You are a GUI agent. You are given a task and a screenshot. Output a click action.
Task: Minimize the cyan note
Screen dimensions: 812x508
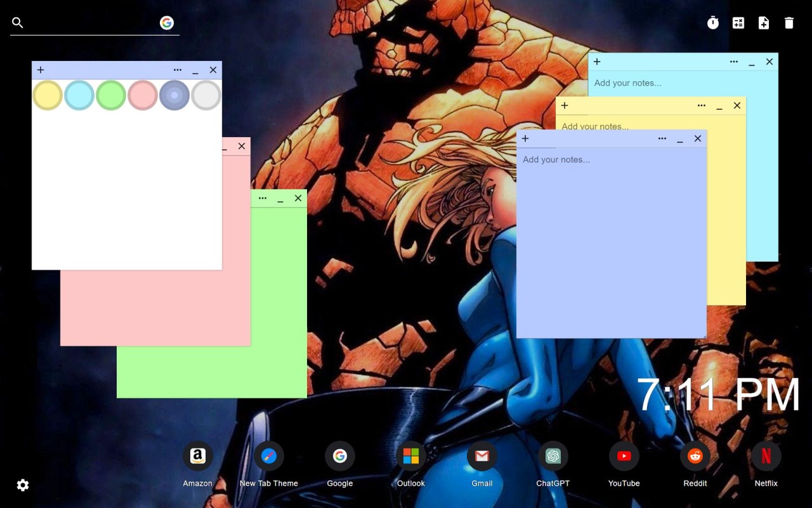point(752,63)
